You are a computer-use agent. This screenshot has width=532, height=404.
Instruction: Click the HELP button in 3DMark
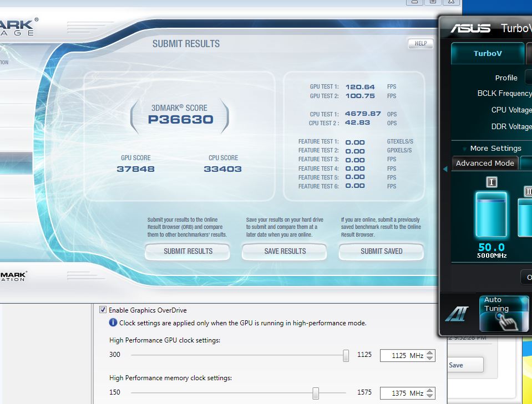click(420, 43)
